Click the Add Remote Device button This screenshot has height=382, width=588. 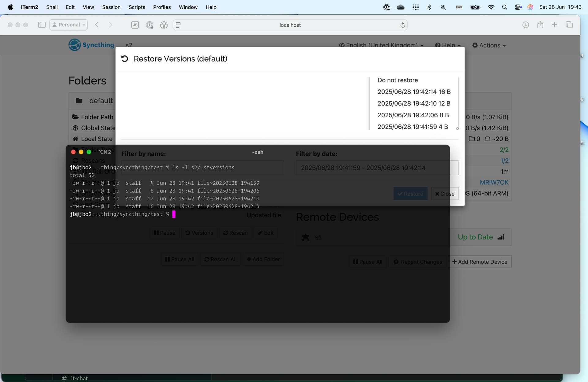pos(480,262)
